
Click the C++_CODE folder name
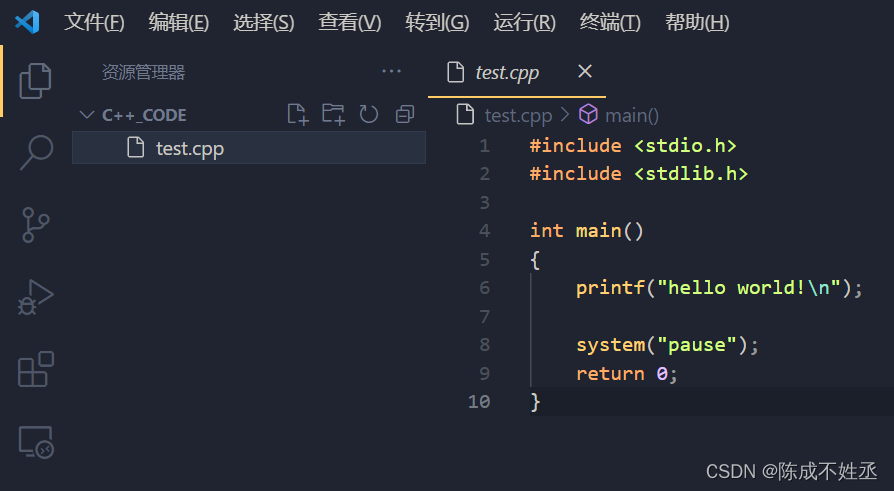click(144, 115)
